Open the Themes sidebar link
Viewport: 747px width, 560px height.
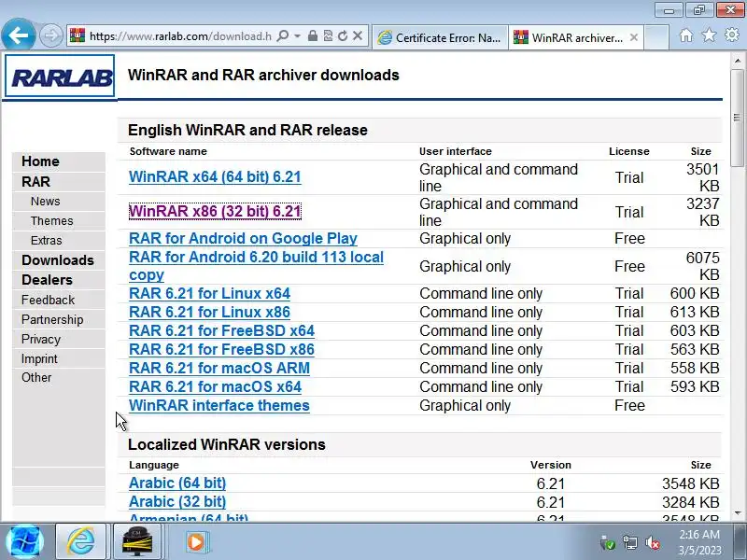click(x=52, y=221)
